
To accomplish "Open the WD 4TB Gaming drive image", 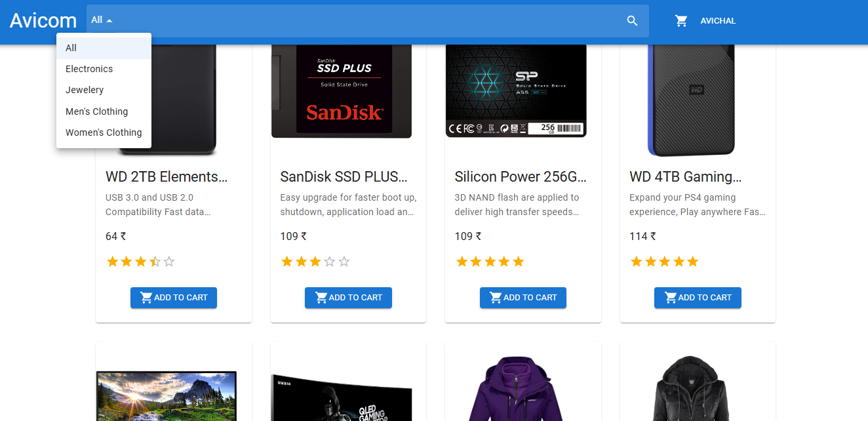I will (691, 100).
